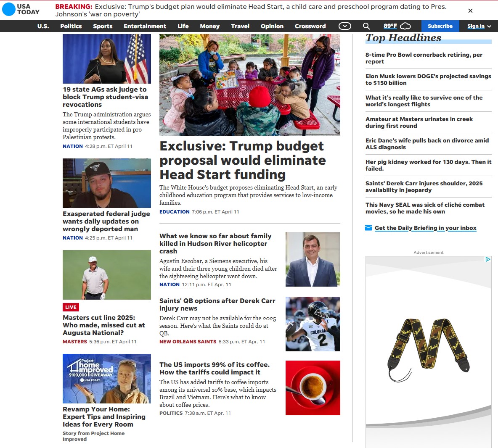
Task: Click Get the Daily Briefing link
Action: [x=426, y=228]
